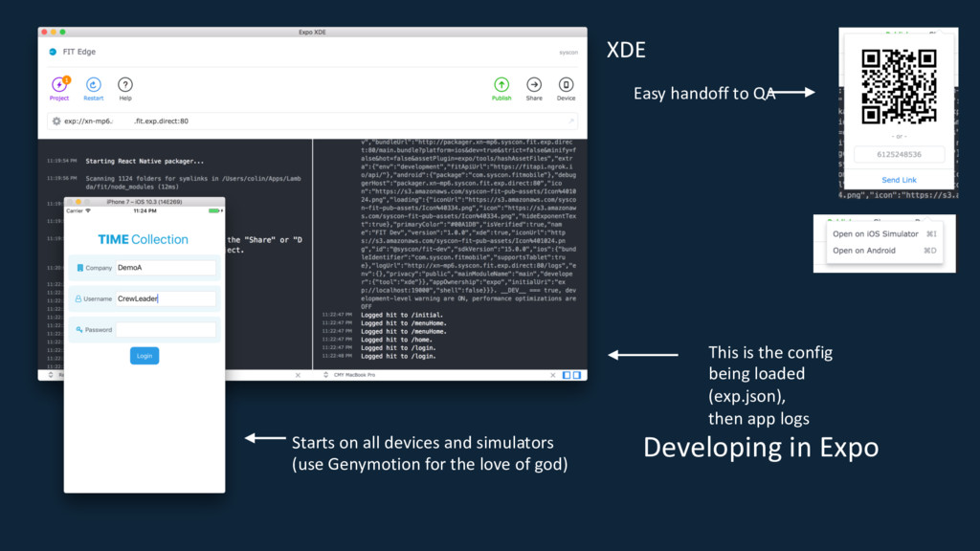Click the empty Password field
The image size is (980, 551).
166,329
